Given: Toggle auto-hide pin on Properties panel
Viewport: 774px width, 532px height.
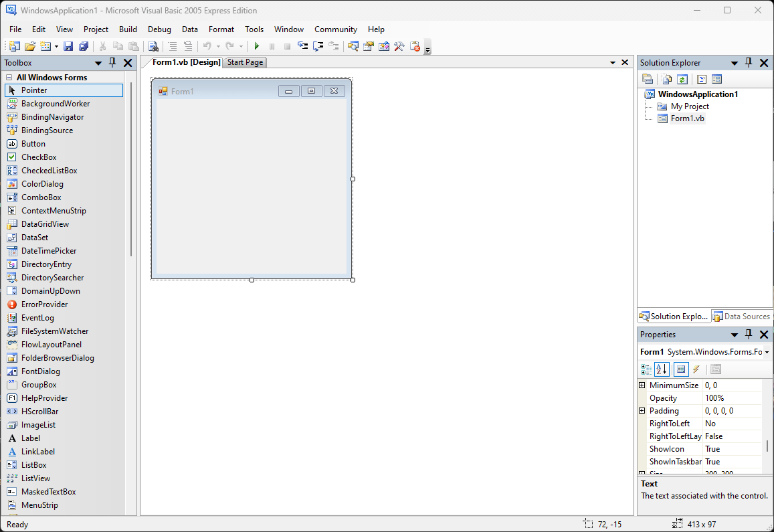Looking at the screenshot, I should 749,334.
